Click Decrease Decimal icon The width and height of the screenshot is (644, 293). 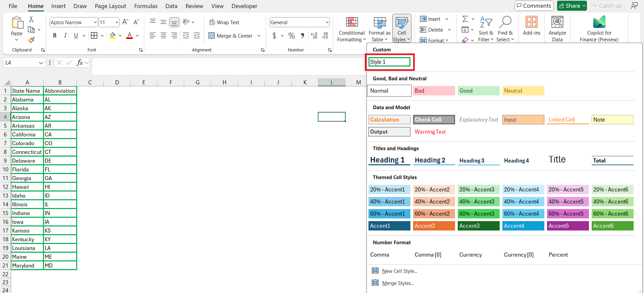(325, 35)
